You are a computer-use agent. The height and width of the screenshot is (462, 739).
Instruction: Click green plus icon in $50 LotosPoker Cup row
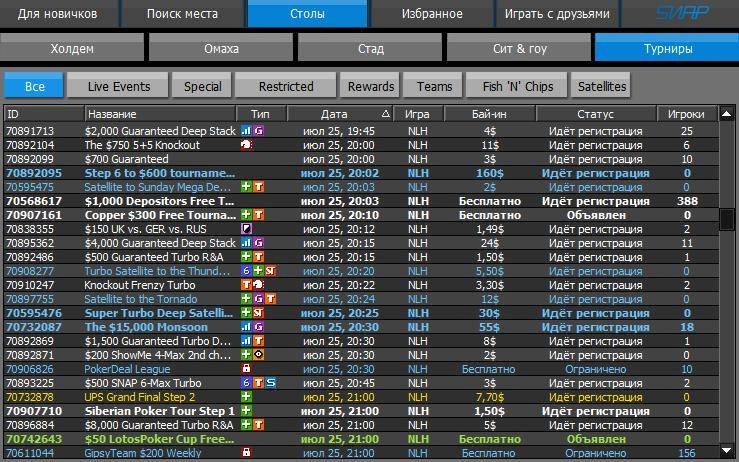click(246, 438)
